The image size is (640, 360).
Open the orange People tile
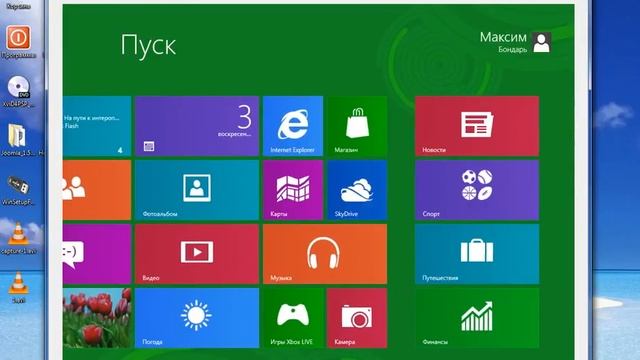click(97, 190)
